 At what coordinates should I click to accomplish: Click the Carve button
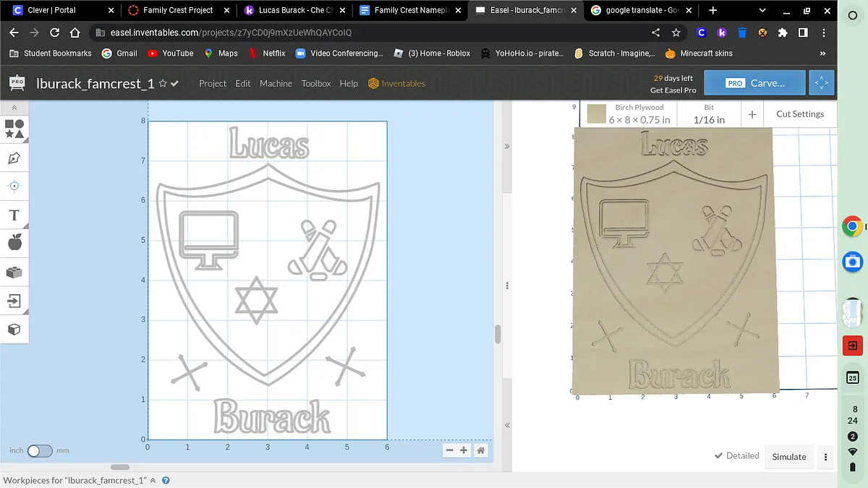[x=754, y=83]
